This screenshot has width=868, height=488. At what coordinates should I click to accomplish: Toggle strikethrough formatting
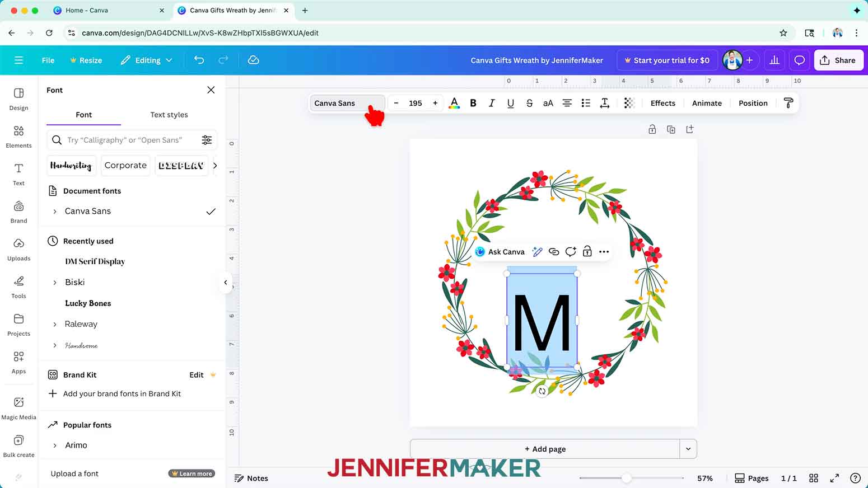coord(529,103)
